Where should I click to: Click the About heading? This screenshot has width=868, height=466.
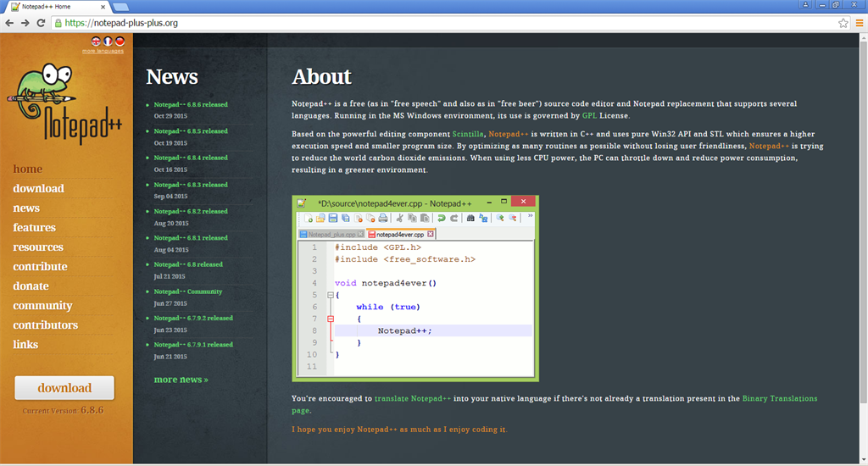pyautogui.click(x=321, y=76)
